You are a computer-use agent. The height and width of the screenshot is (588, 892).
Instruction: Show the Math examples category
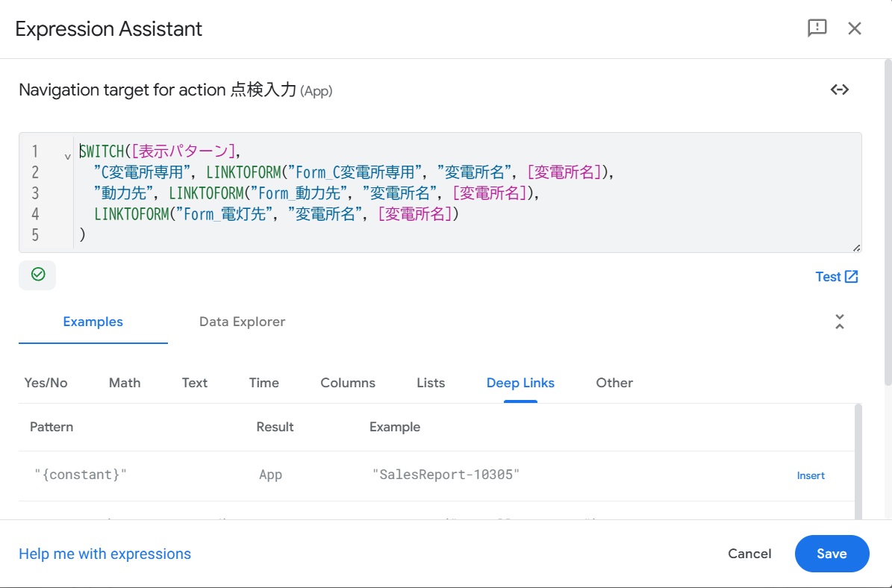(x=125, y=383)
